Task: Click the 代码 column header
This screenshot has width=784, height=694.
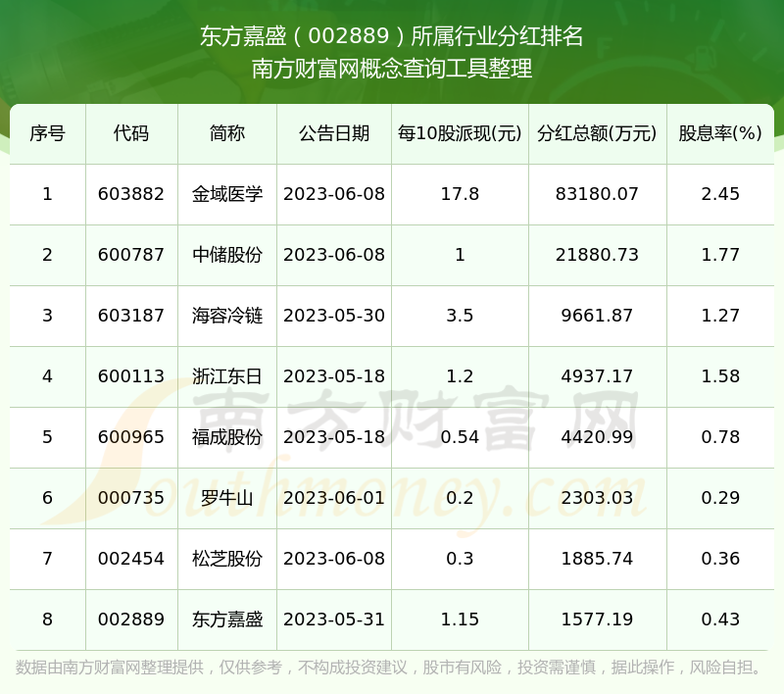Action: point(131,133)
